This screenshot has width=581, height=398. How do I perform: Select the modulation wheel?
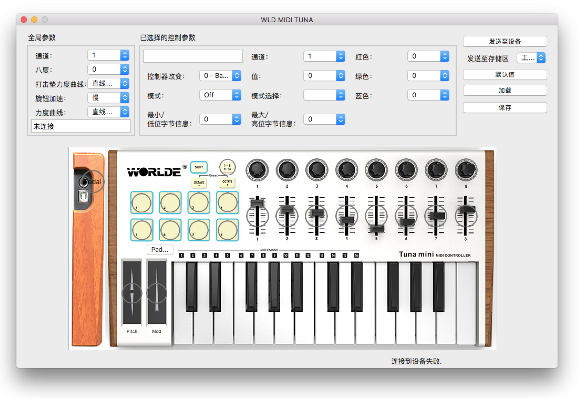tap(157, 292)
